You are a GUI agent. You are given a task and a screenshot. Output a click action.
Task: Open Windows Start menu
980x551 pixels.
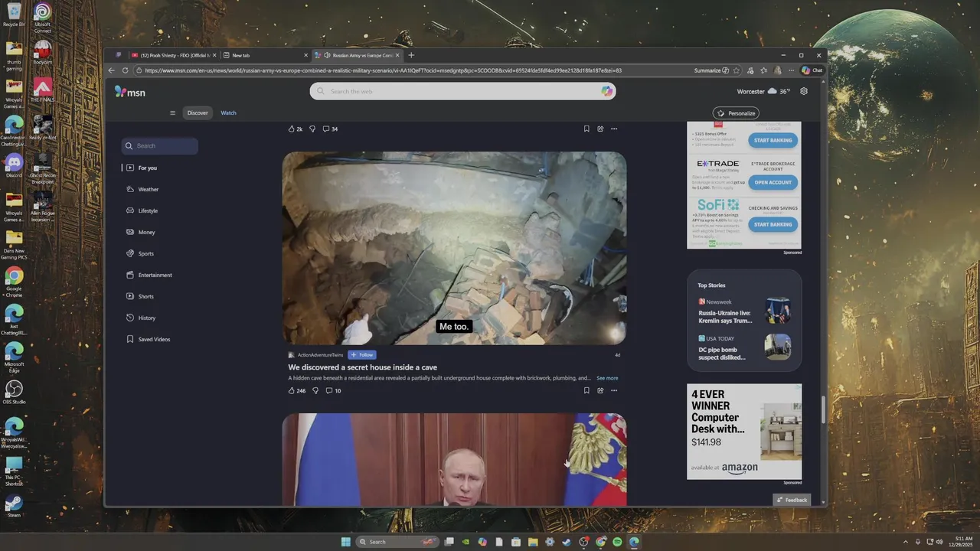coord(346,542)
